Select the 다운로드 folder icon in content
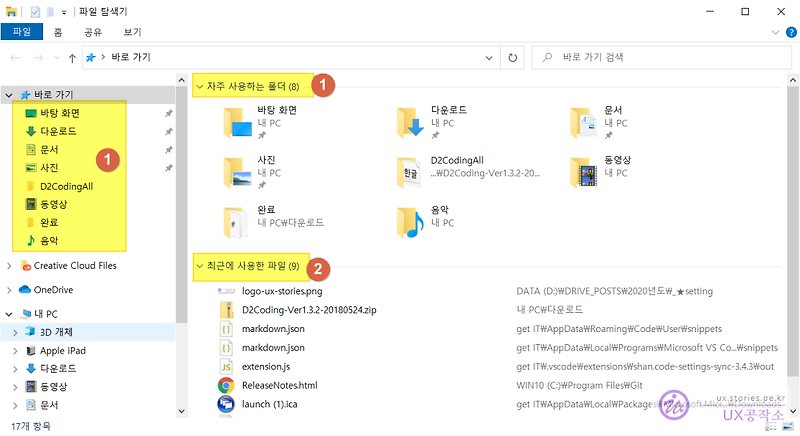Viewport: 800px width, 436px height. tap(411, 123)
